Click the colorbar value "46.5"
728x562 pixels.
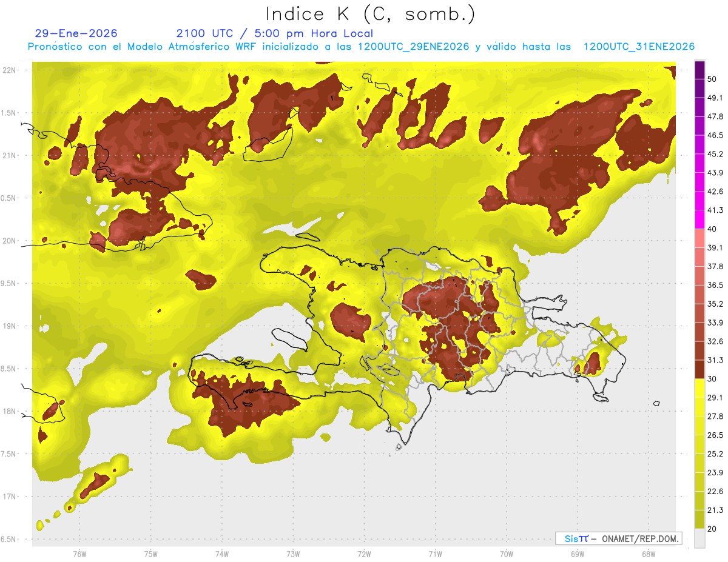click(x=715, y=135)
